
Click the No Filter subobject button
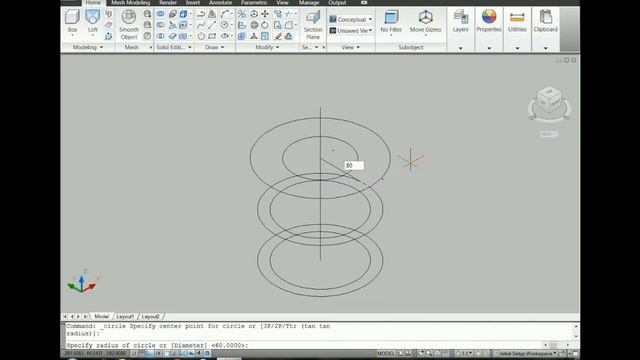(x=391, y=22)
